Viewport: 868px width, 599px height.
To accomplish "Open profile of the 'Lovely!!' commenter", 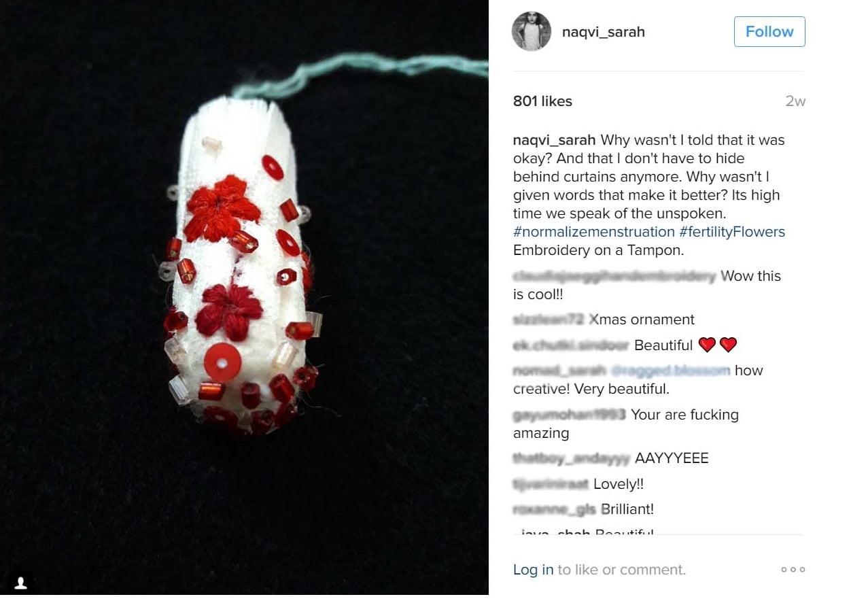I will pyautogui.click(x=551, y=484).
